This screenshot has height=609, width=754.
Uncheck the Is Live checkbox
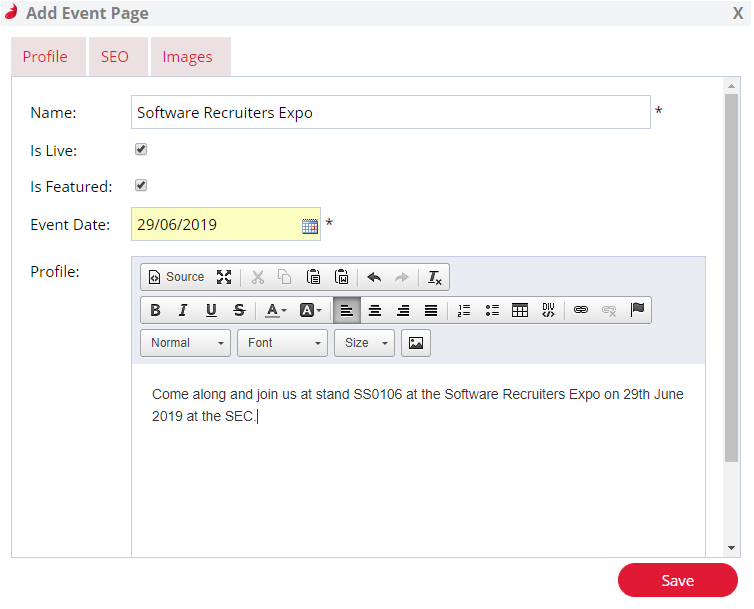click(141, 150)
